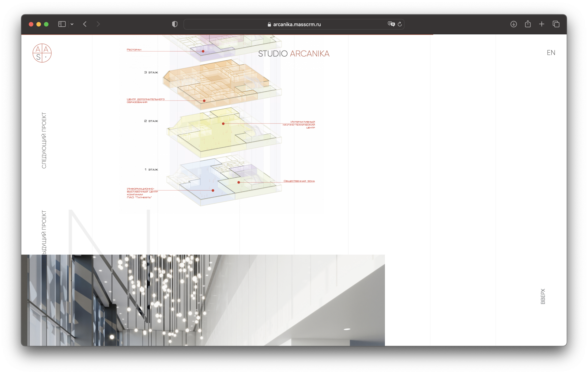
Task: Click the STUDIO ARCANIKA title
Action: click(x=294, y=54)
